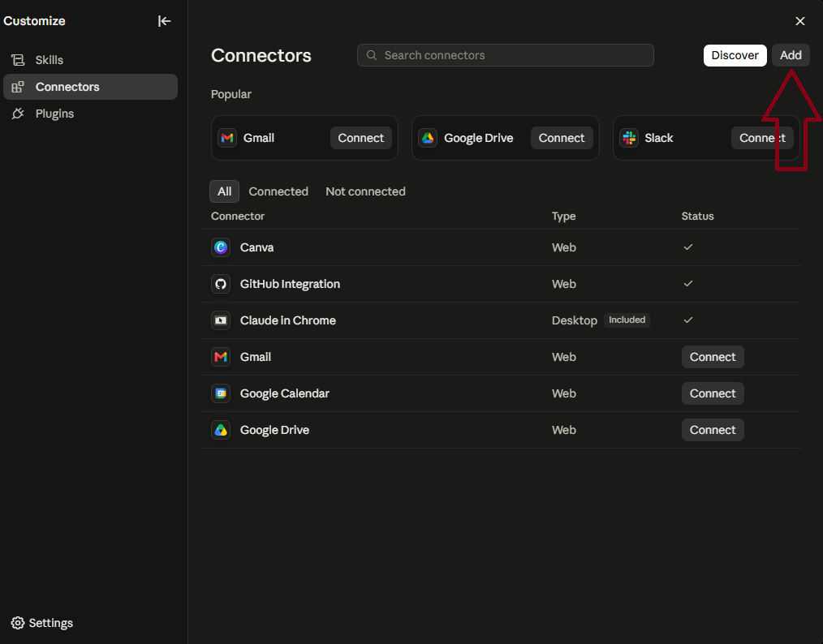Viewport: 823px width, 644px height.
Task: Show All connectors tab
Action: click(x=224, y=191)
